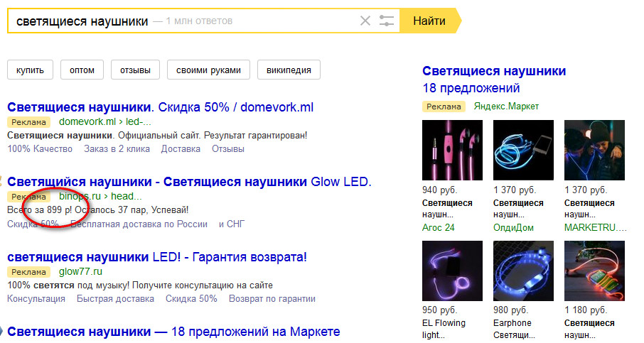Screen dimensions: 644x343
Task: Open the EL Flowing light product title
Action: [x=444, y=329]
